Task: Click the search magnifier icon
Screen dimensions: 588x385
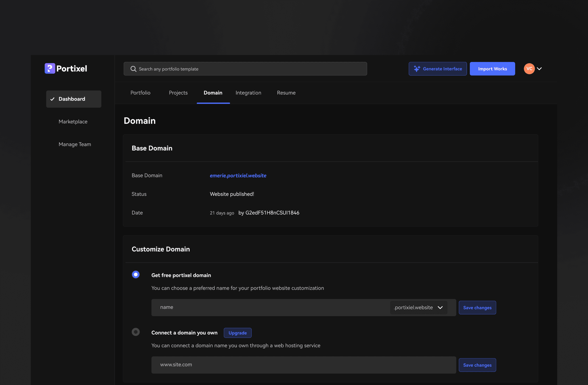Action: pyautogui.click(x=133, y=69)
